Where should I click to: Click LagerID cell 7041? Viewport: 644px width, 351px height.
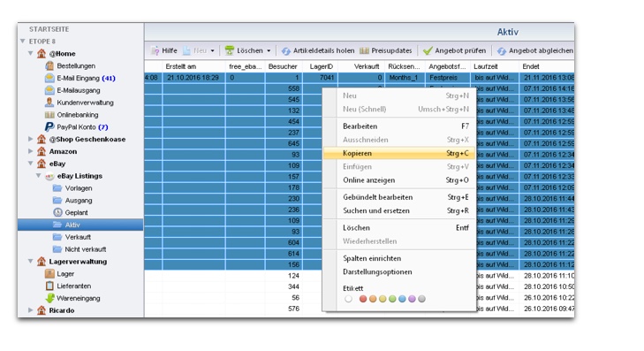pyautogui.click(x=320, y=78)
